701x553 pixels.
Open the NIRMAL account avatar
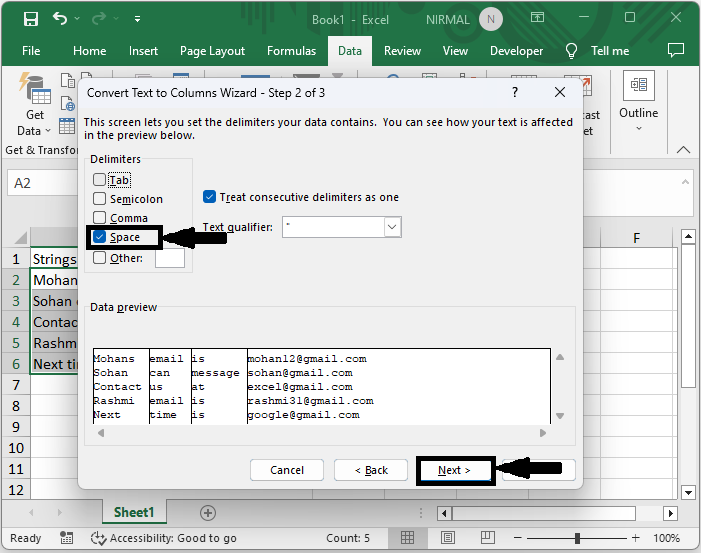click(x=490, y=19)
